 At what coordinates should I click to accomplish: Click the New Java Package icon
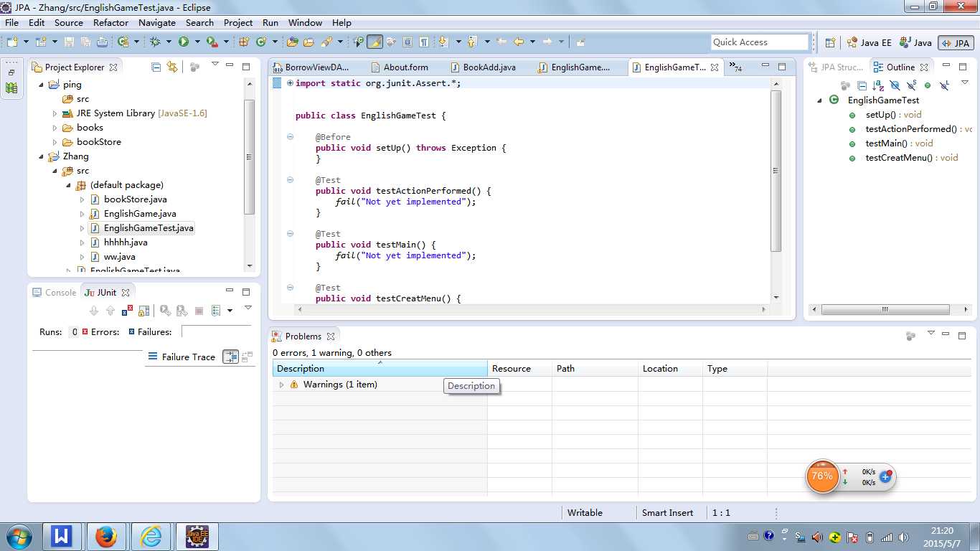pyautogui.click(x=244, y=42)
